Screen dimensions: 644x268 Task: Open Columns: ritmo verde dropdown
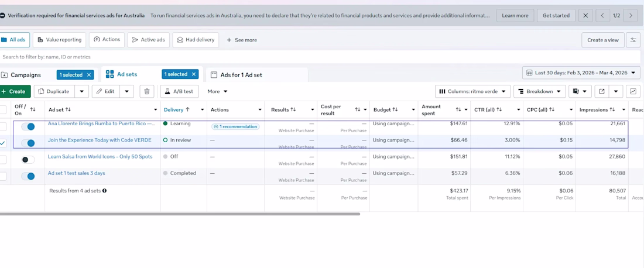(x=472, y=91)
